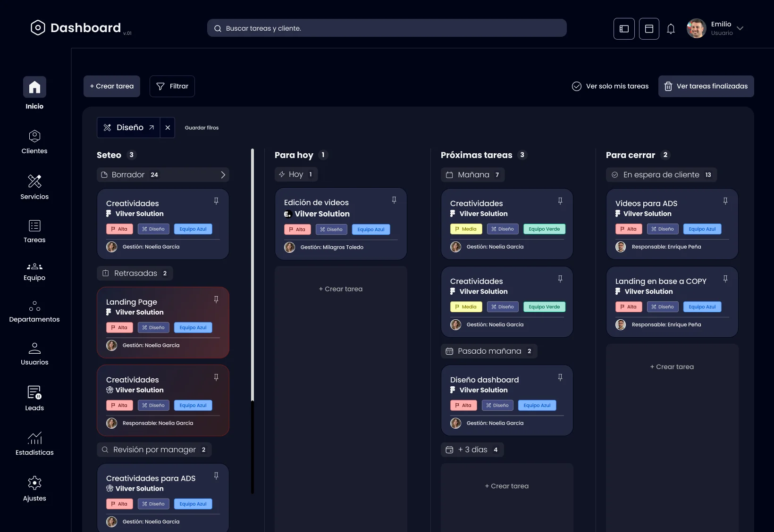Navigate to Tareas in the sidebar
Viewport: 774px width, 532px height.
[34, 231]
